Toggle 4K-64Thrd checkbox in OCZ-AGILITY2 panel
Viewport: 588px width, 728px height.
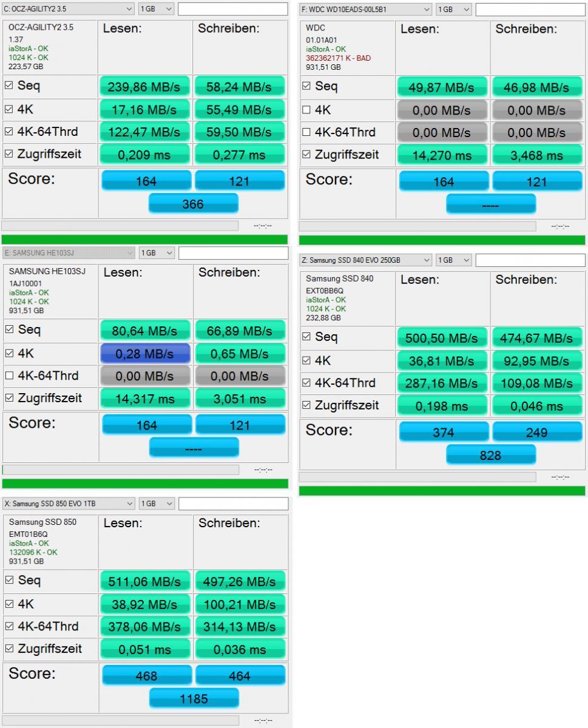click(8, 132)
